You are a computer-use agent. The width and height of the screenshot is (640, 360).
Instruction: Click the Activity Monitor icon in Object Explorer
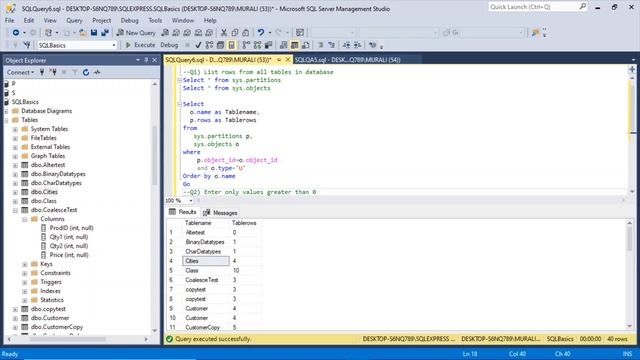click(97, 72)
